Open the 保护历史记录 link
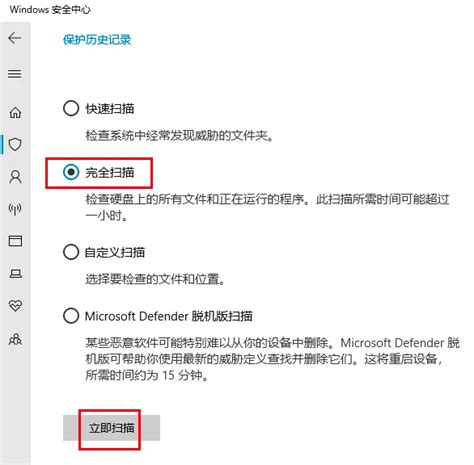474x465 pixels. point(97,40)
